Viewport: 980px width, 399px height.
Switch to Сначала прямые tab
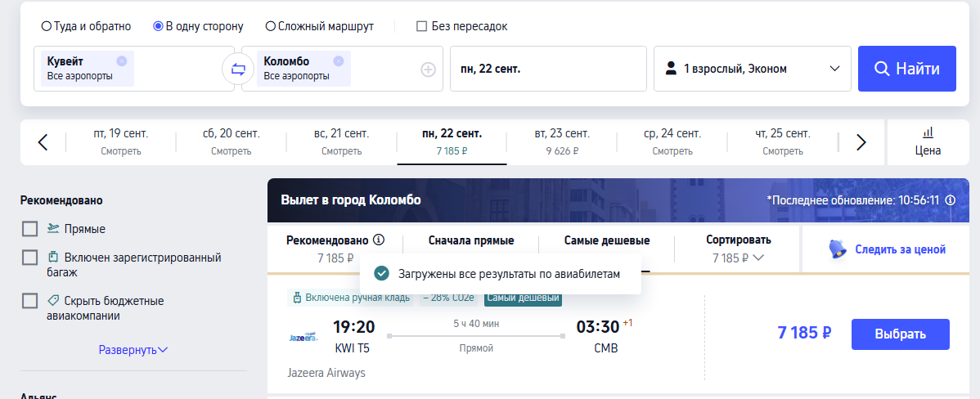click(471, 240)
